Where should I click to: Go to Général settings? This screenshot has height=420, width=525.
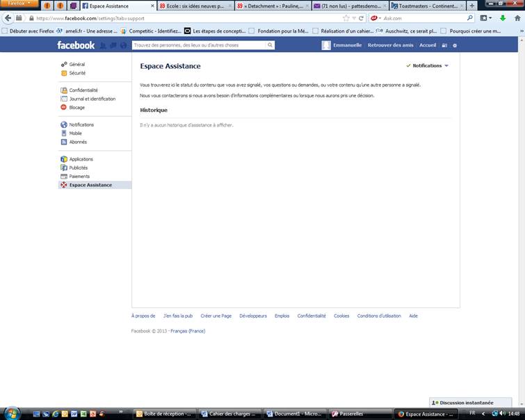tap(77, 64)
